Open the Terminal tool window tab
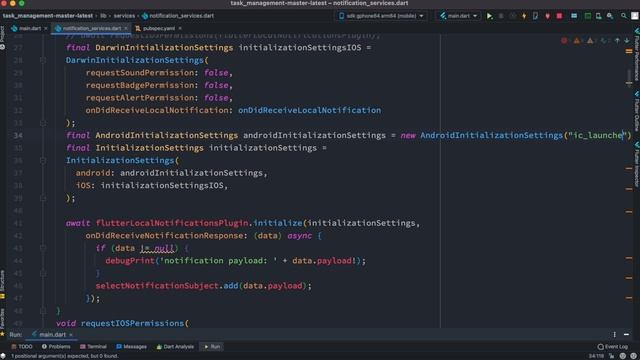This screenshot has width=640, height=360. 93,347
